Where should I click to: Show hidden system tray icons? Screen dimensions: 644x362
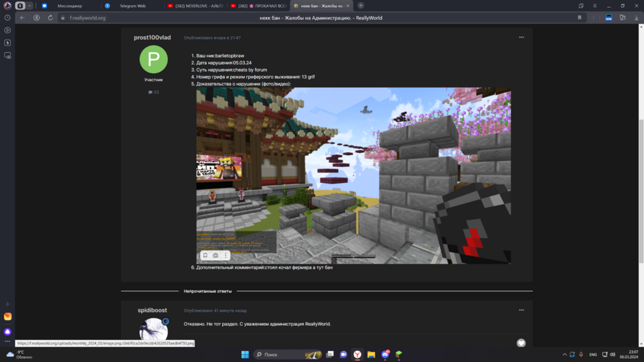[564, 354]
